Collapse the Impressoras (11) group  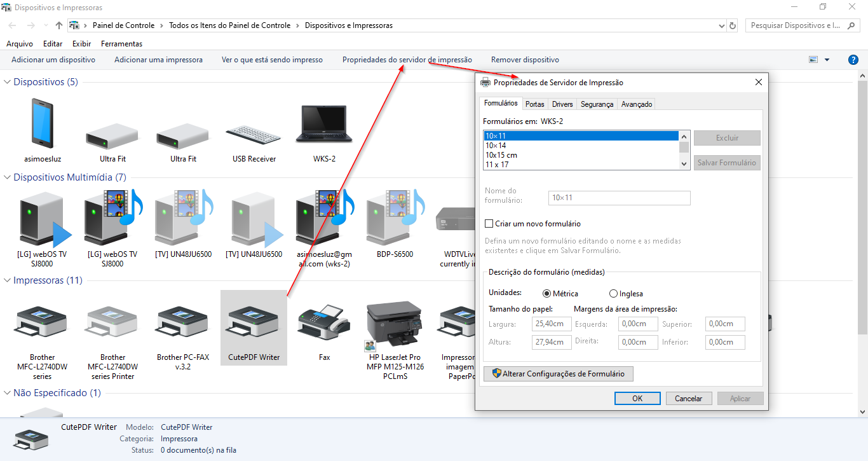click(x=8, y=280)
